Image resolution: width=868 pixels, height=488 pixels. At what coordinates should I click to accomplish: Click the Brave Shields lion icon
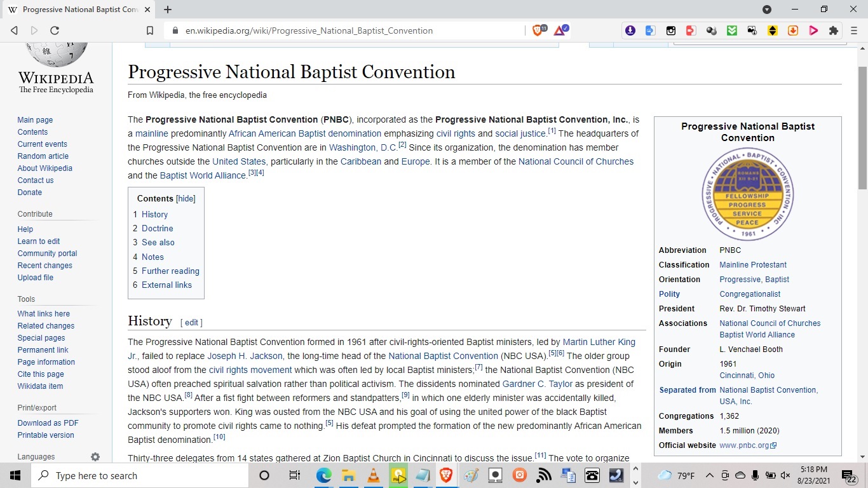(x=539, y=30)
